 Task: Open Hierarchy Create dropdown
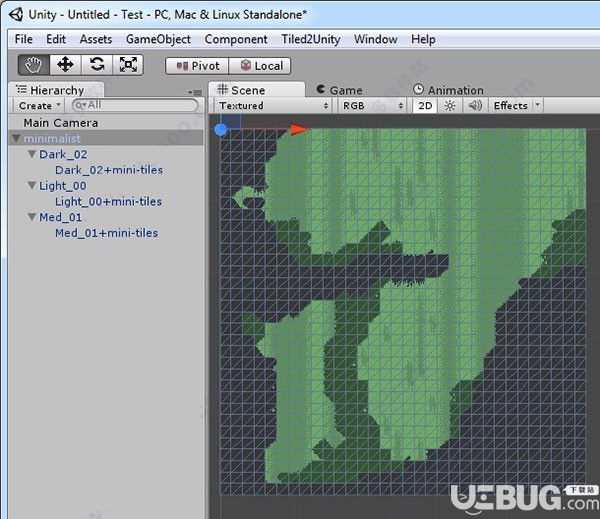click(x=40, y=106)
